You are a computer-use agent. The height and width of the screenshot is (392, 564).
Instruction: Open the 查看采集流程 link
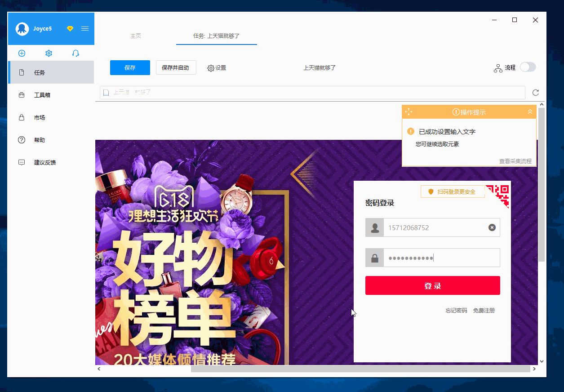tap(515, 161)
